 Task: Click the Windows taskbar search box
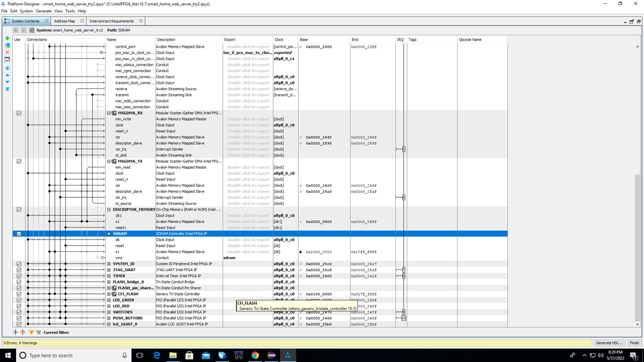pos(74,356)
